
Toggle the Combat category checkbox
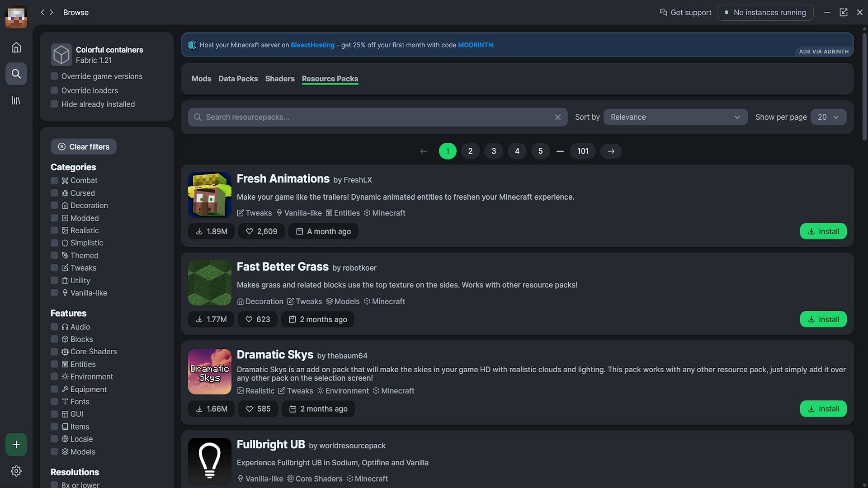tap(54, 181)
